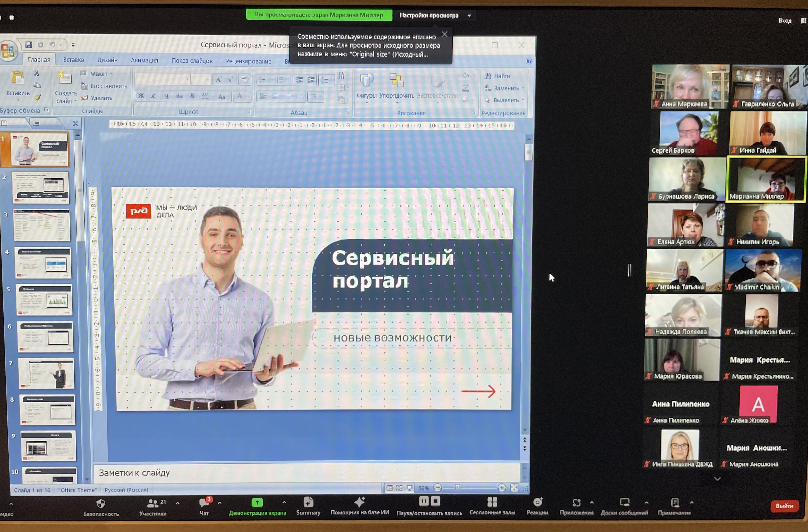Select the Вставка ribbon tab
This screenshot has height=532, width=808.
pyautogui.click(x=74, y=60)
